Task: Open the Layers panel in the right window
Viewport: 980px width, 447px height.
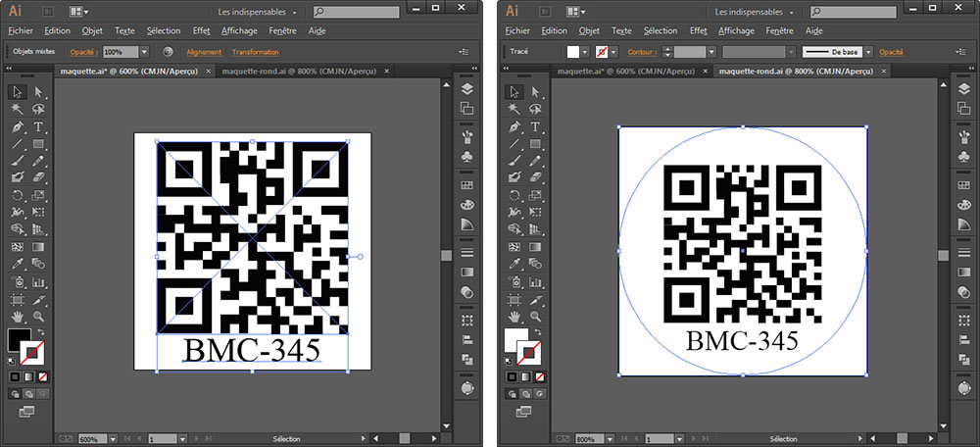Action: click(x=963, y=89)
